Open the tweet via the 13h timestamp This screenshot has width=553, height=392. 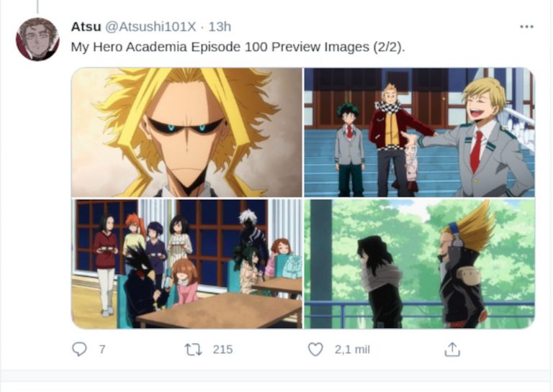click(x=220, y=27)
